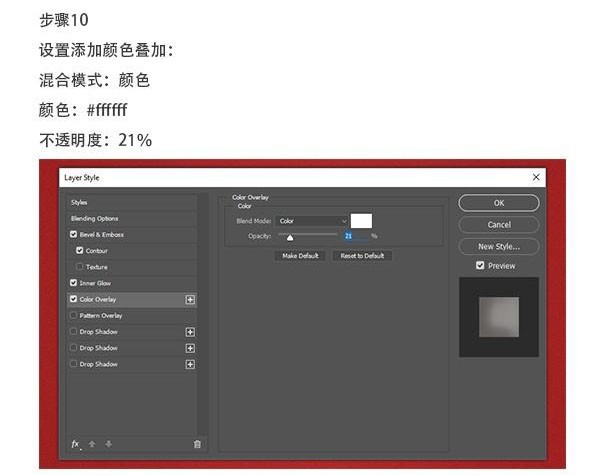Screen dimensions: 600x475
Task: Click the move effect up arrow
Action: 93,443
